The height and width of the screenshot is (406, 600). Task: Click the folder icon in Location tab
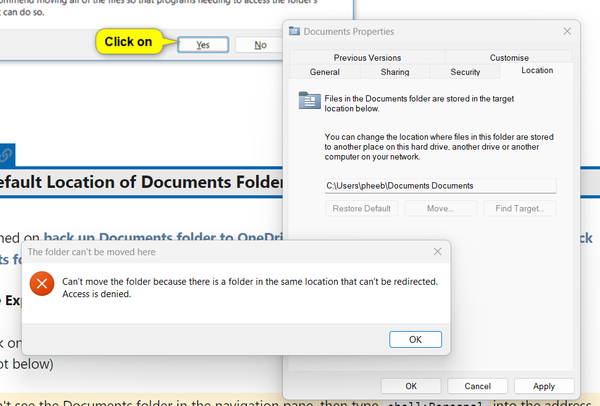pos(309,99)
